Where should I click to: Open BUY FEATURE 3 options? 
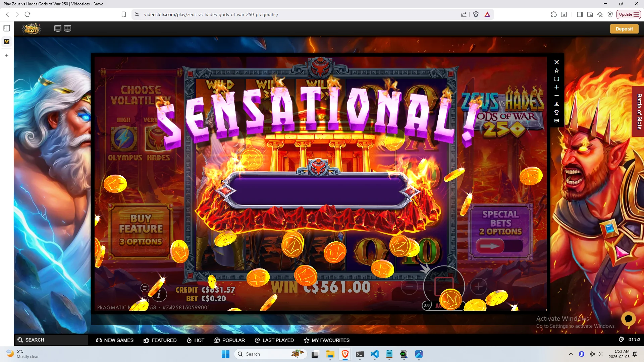[141, 231]
